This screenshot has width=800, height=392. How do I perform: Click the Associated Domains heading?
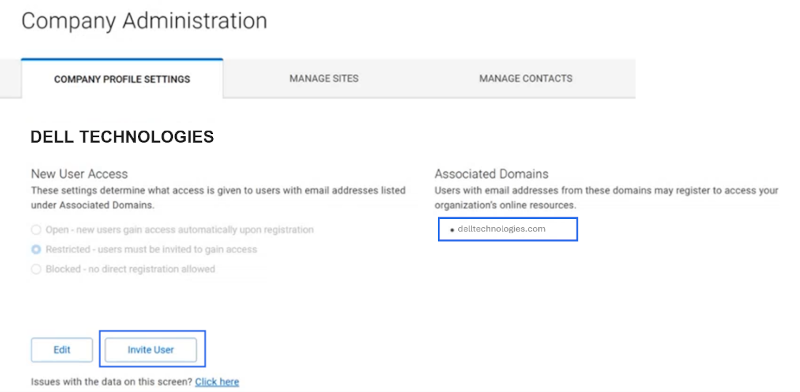pos(491,174)
